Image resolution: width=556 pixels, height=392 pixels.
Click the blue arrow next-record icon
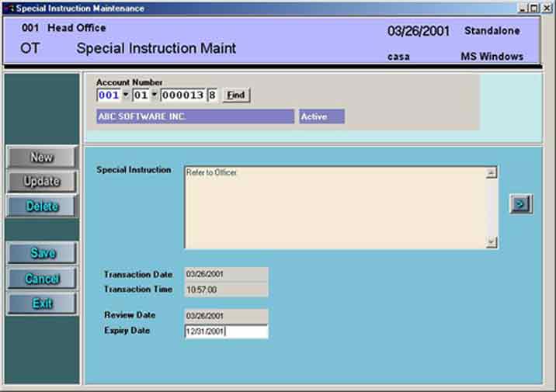pyautogui.click(x=521, y=204)
